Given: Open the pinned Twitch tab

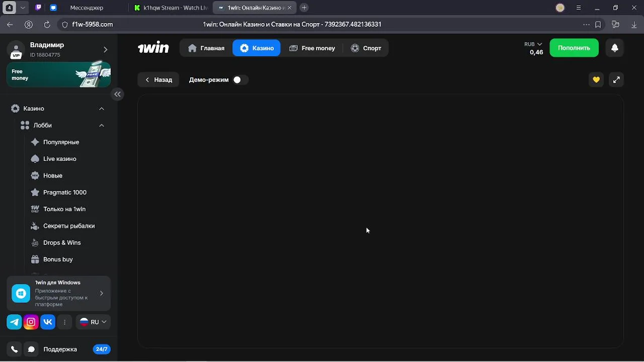Looking at the screenshot, I should tap(39, 8).
